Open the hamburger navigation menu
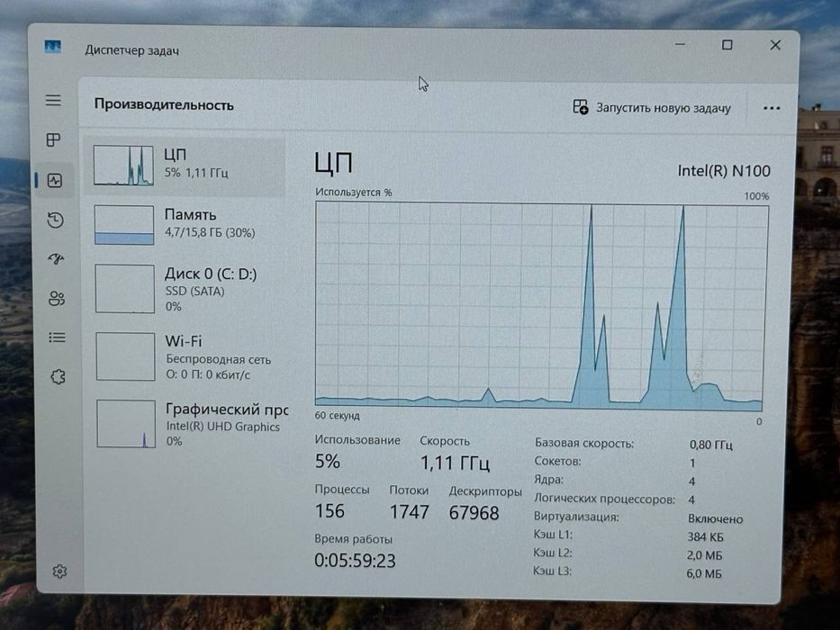Image resolution: width=840 pixels, height=630 pixels. (53, 101)
